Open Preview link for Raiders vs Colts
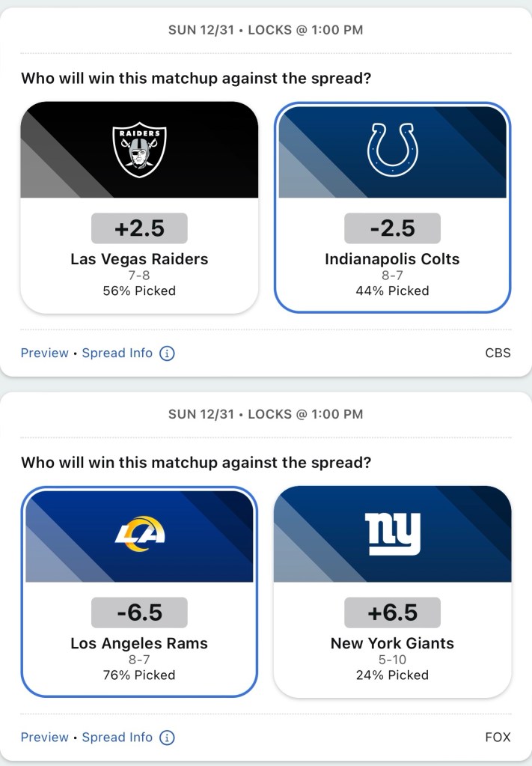Viewport: 532px width, 766px height. pyautogui.click(x=44, y=353)
